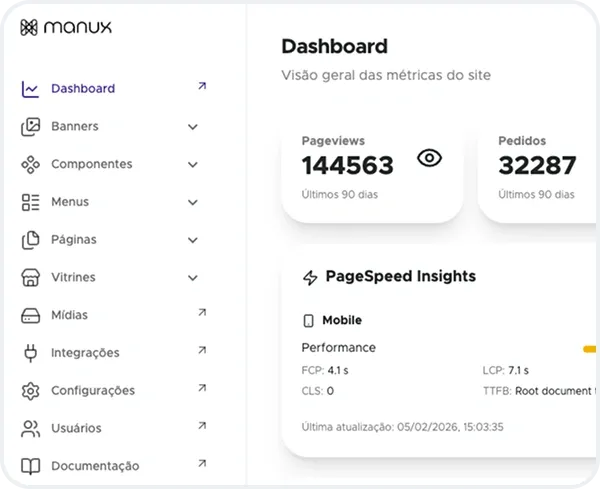Click the Banners image icon
This screenshot has height=489, width=600.
[31, 127]
